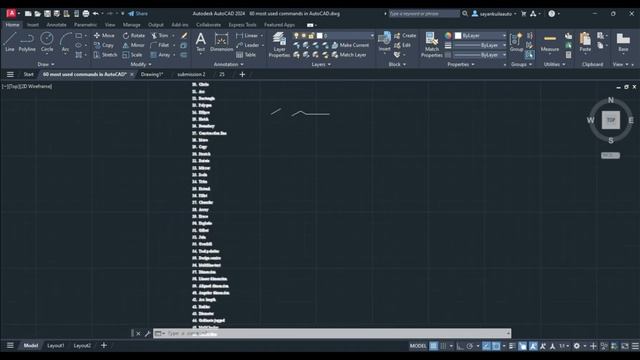Click the Rotate command
Image resolution: width=640 pixels, height=360 pixels.
[x=134, y=36]
